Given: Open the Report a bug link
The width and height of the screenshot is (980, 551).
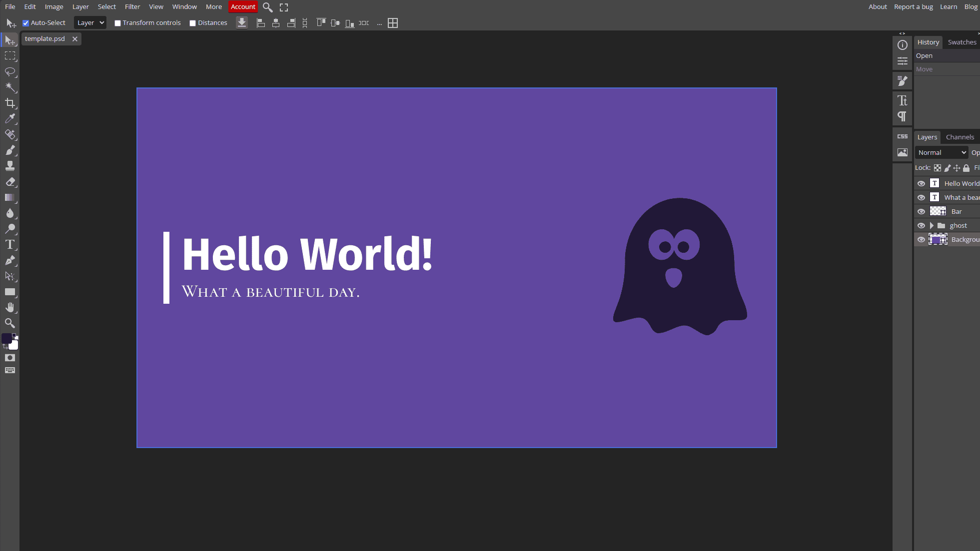Looking at the screenshot, I should (914, 6).
